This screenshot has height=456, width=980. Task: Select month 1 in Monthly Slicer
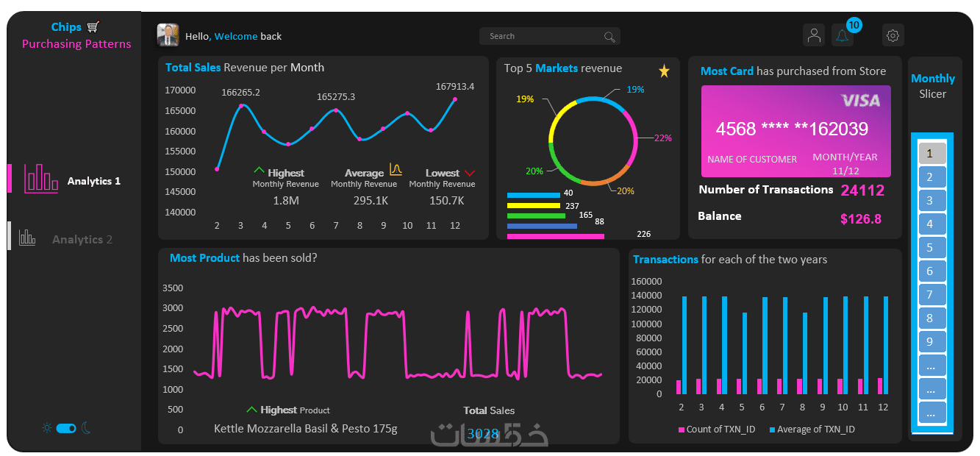pyautogui.click(x=931, y=153)
